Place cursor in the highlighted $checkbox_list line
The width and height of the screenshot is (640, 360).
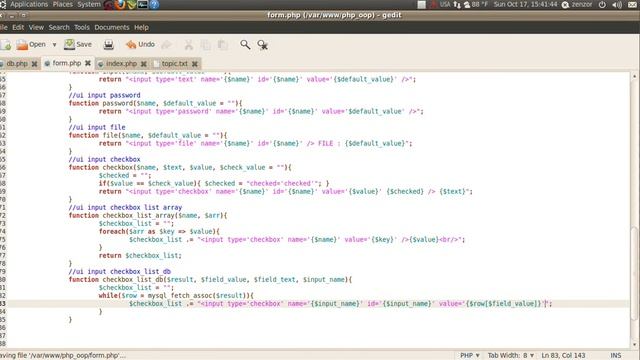click(x=318, y=304)
